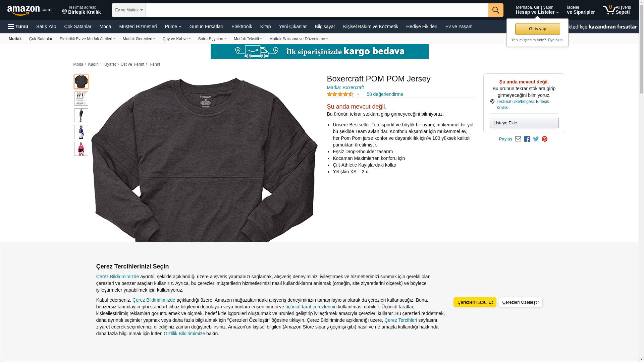This screenshot has width=644, height=362.
Task: Select the red-top product thumbnail
Action: pyautogui.click(x=81, y=149)
